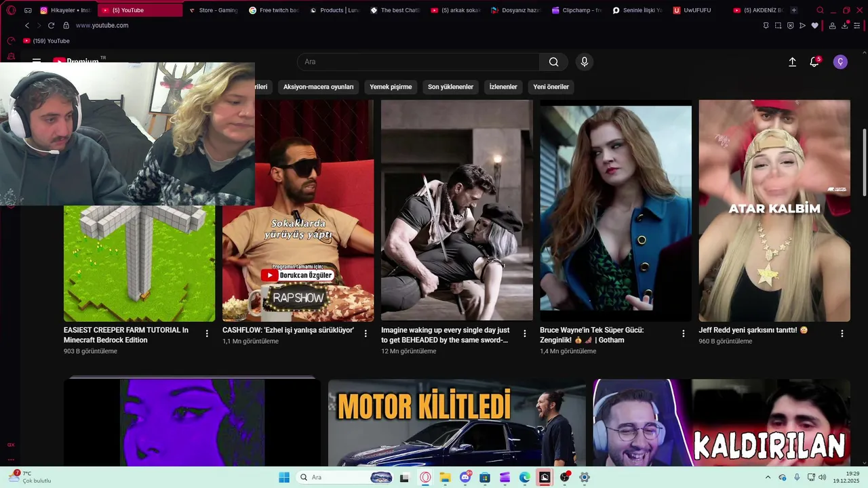Play the KALDIRILAN video thumbnail
The width and height of the screenshot is (868, 488).
[722, 422]
